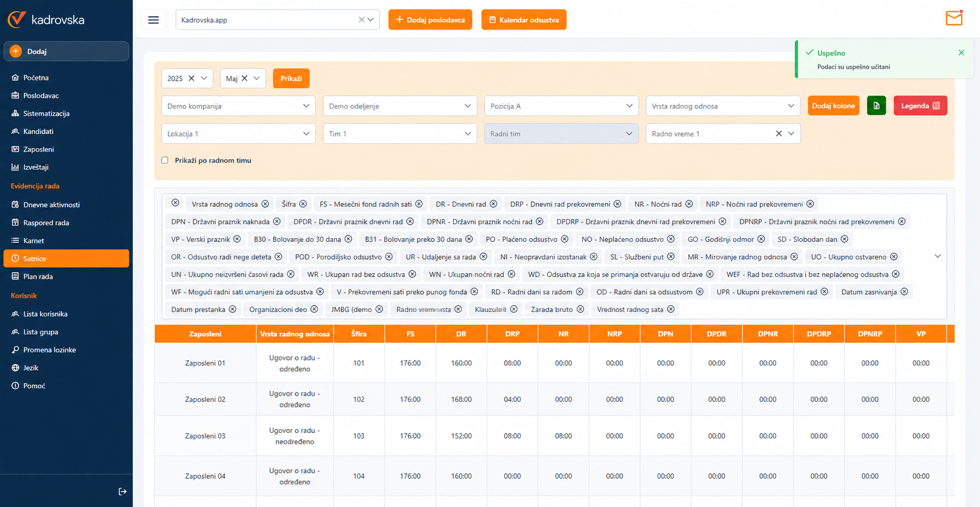The height and width of the screenshot is (507, 980).
Task: Open the Demo kompanija dropdown
Action: [238, 106]
